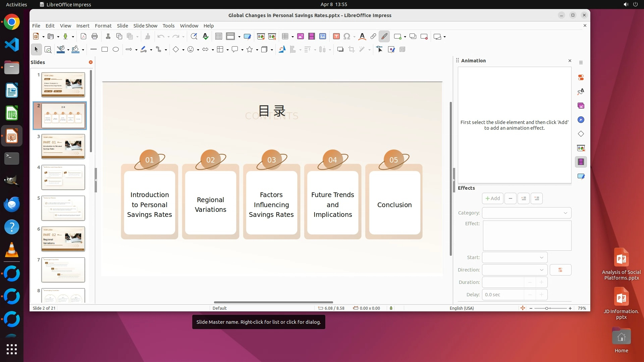Click the Add effect button
Screen dimensions: 644x362
[x=492, y=198]
